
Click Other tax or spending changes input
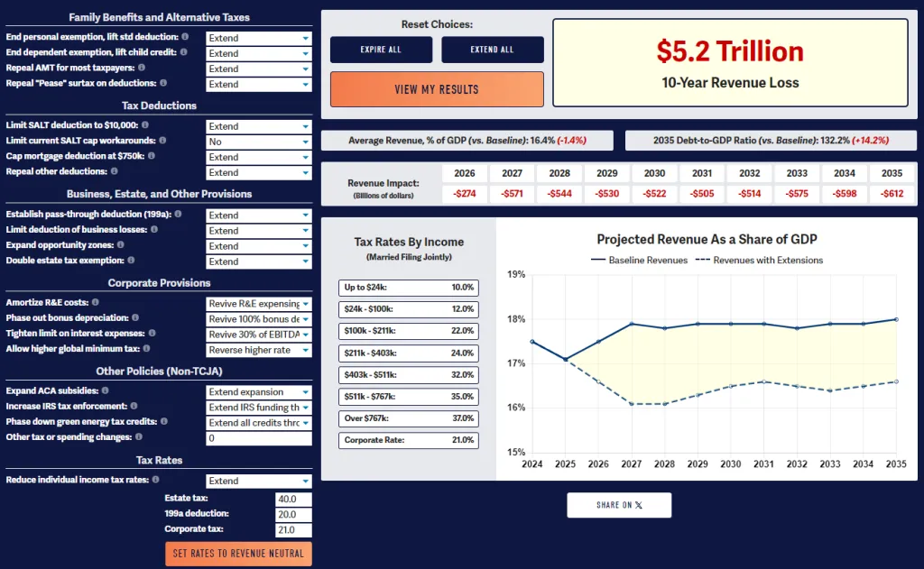[259, 438]
